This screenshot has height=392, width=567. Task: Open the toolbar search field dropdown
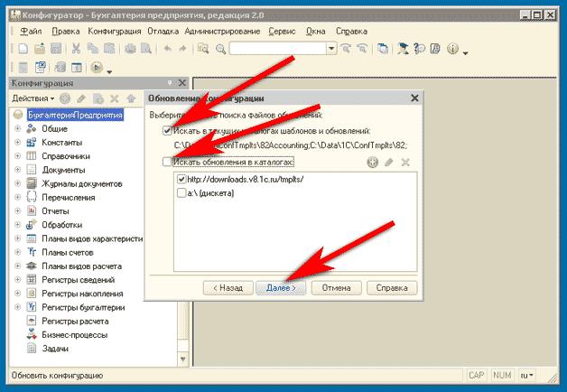point(331,49)
